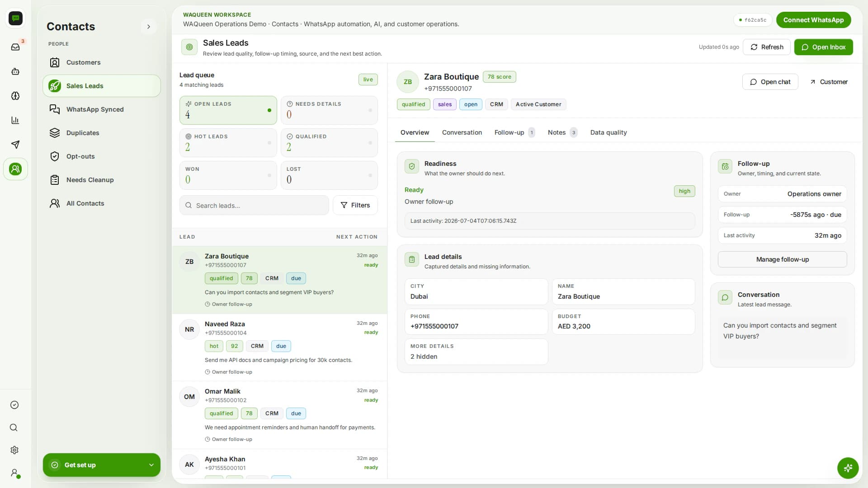Toggle the Lost filter card
This screenshot has width=868, height=488.
coord(329,175)
